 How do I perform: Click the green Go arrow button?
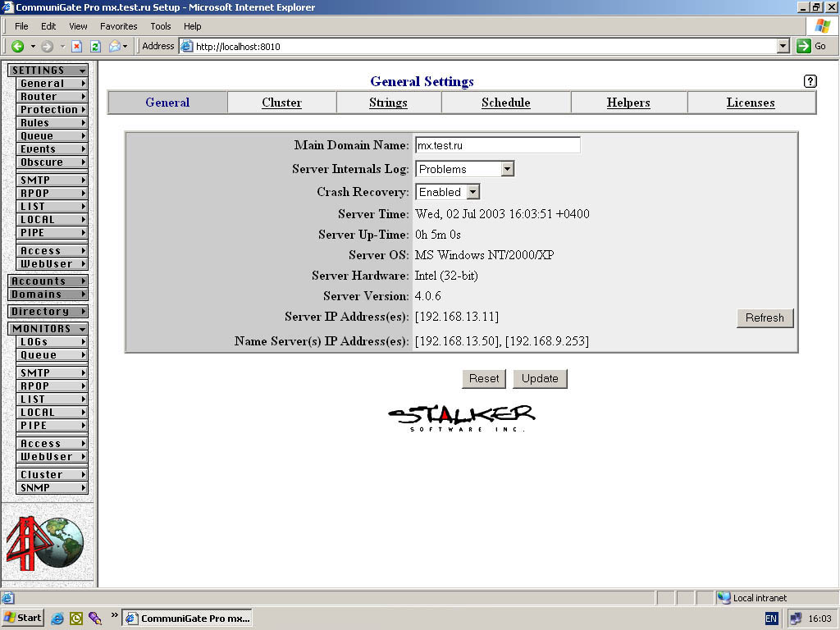click(x=804, y=46)
